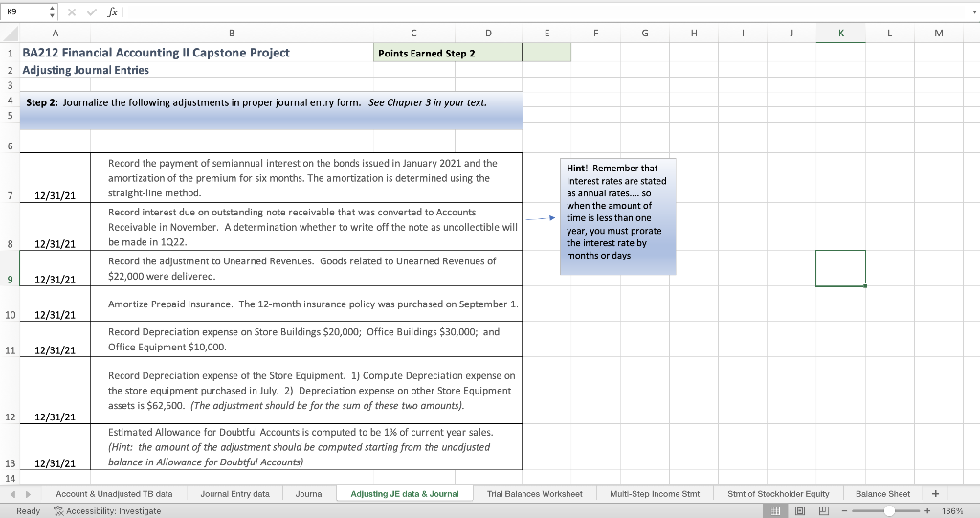980x518 pixels.
Task: Adjust the zoom slider handle
Action: (888, 511)
